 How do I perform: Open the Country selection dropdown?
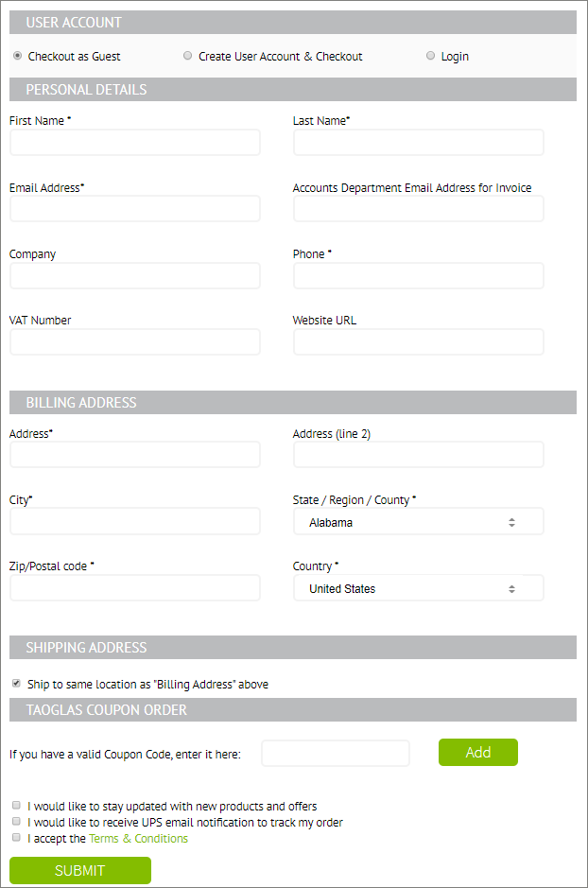418,587
